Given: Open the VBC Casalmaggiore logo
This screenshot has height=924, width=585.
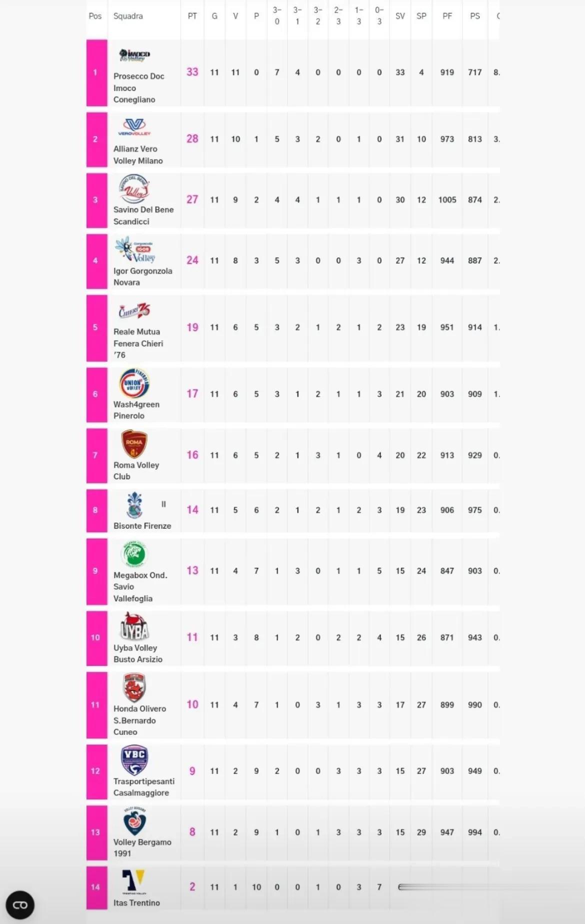Looking at the screenshot, I should pos(134,760).
